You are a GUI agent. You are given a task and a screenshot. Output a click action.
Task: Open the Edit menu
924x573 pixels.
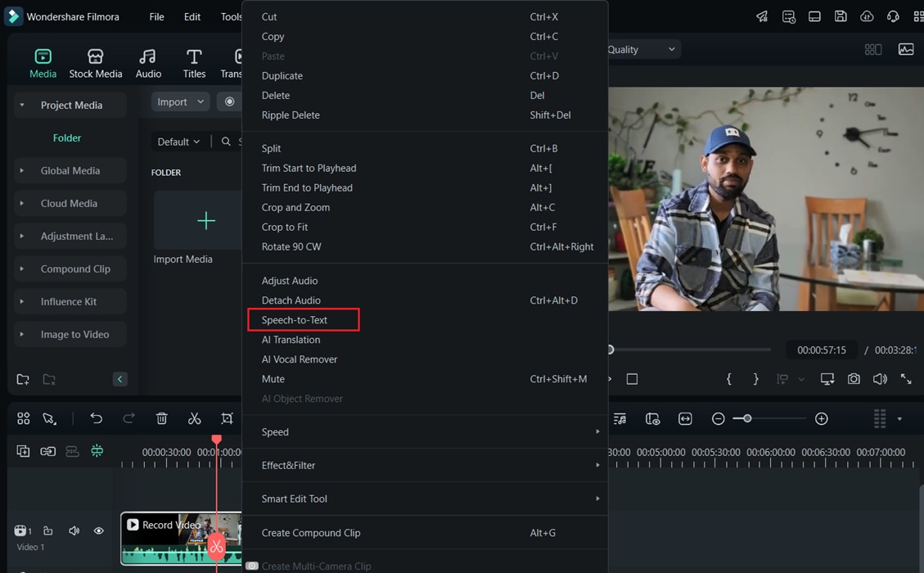click(x=192, y=16)
